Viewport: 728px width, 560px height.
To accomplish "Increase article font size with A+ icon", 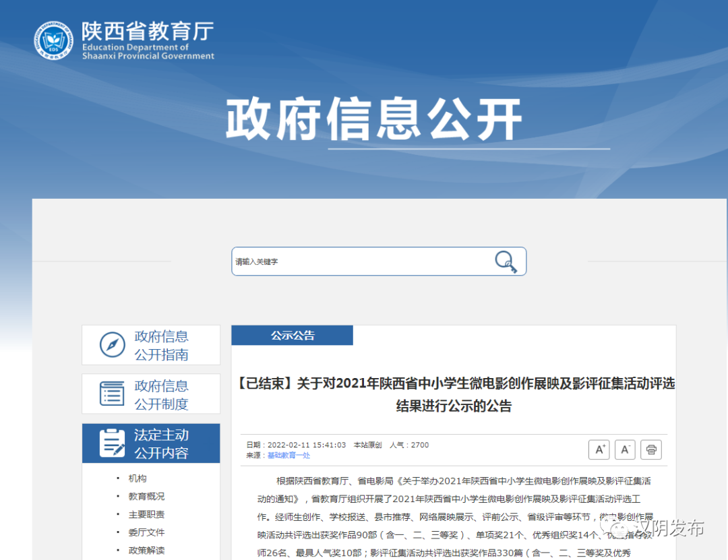I will 599,449.
